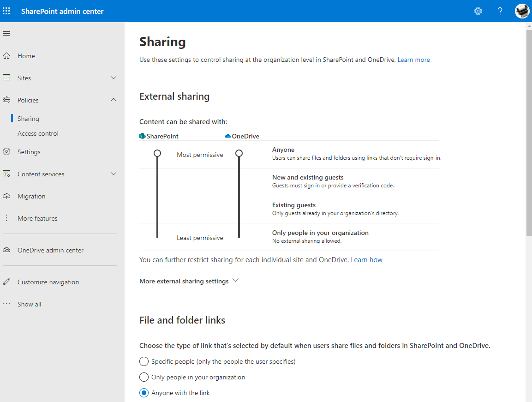Select Anyone with the link option

click(144, 393)
